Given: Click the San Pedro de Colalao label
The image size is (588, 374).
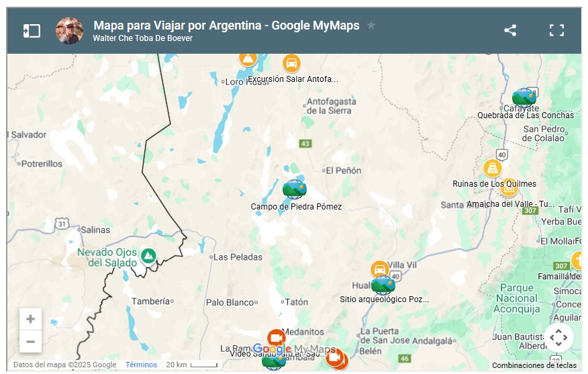Looking at the screenshot, I should tap(544, 134).
